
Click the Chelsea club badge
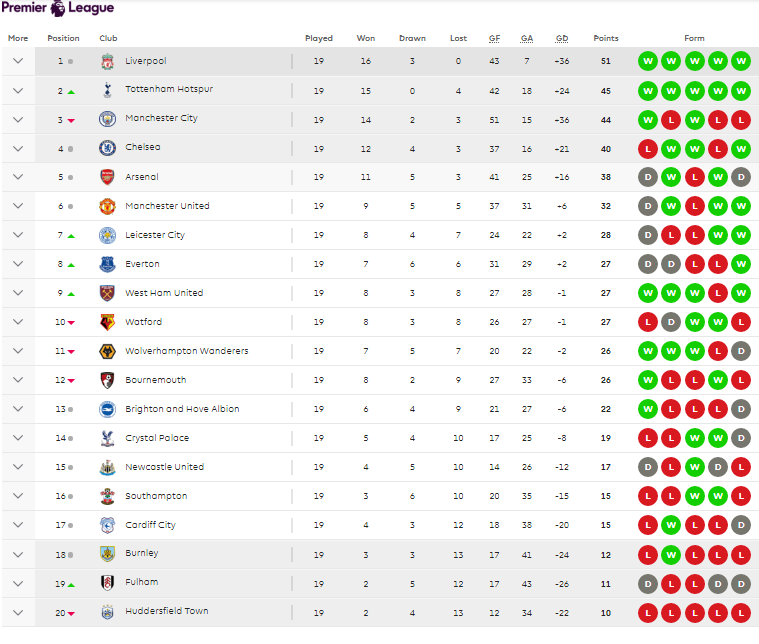[x=107, y=148]
